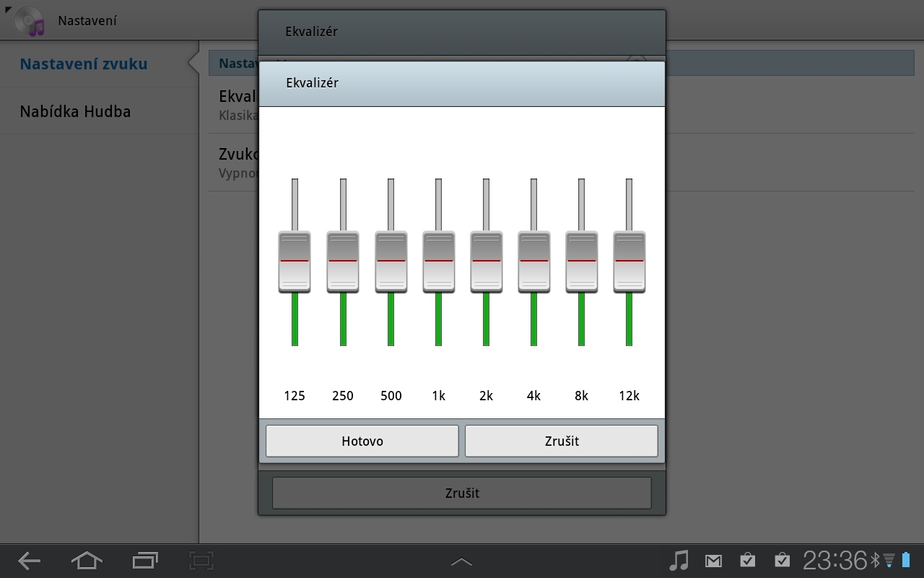Viewport: 924px width, 578px height.
Task: Select the Nastavení zvuku section
Action: [x=83, y=64]
